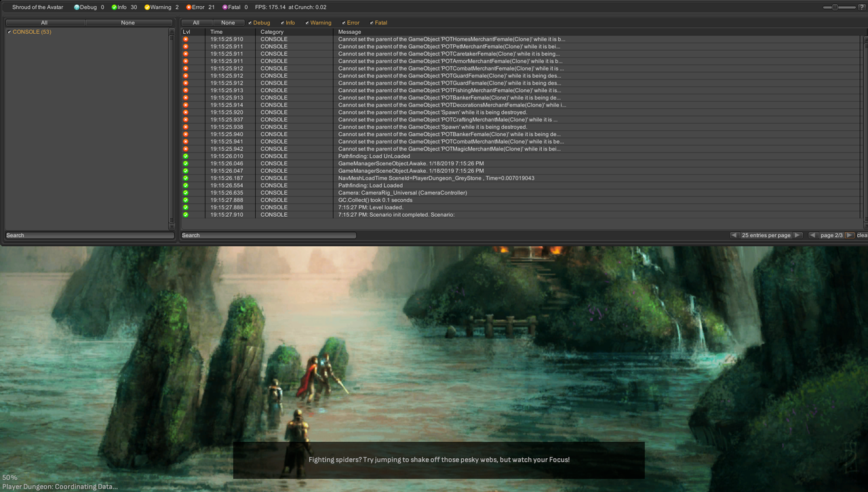Click error icon of POTFishingMerchantFemale row
This screenshot has height=492, width=868.
(186, 90)
